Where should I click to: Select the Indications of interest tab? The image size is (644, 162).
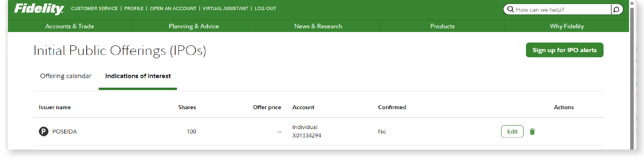pos(138,76)
